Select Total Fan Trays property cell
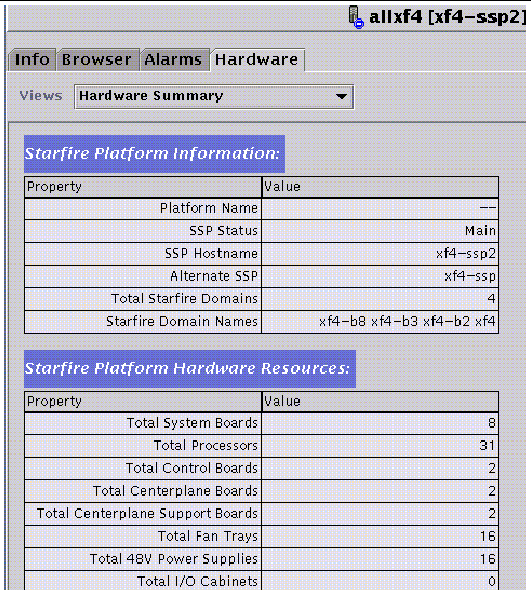Screen dimensions: 531x596 [x=143, y=537]
